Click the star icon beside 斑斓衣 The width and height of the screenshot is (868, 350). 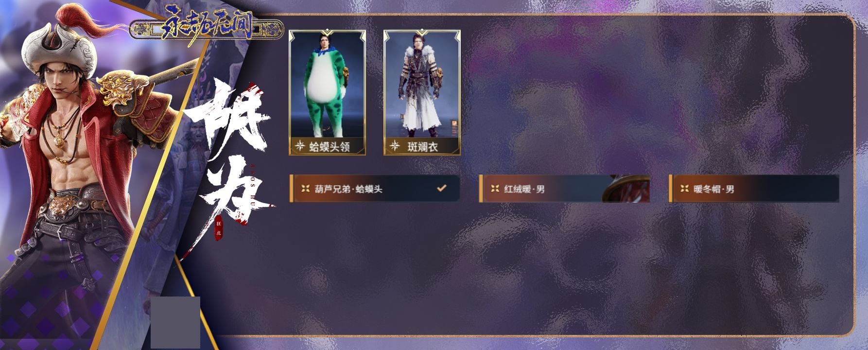tap(395, 146)
